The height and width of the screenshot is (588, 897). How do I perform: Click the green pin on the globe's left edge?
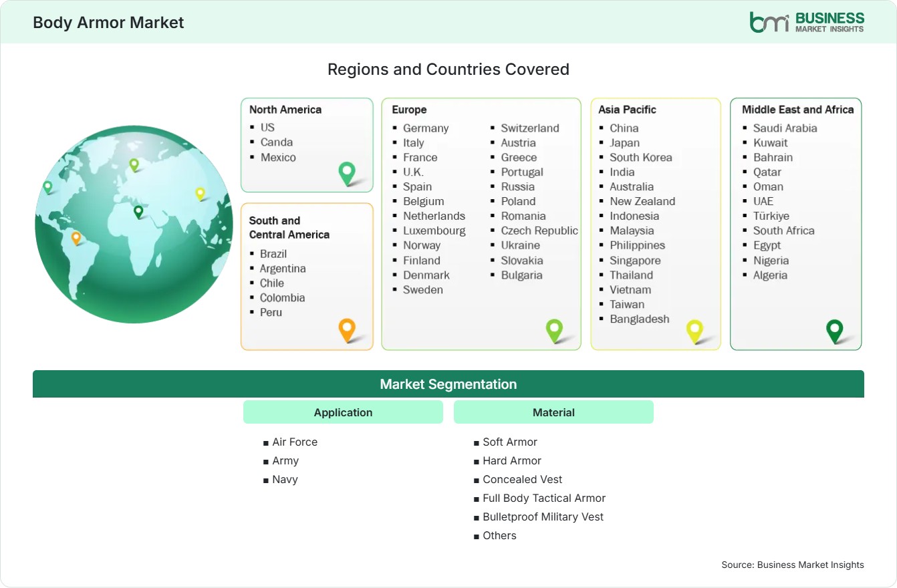(47, 187)
